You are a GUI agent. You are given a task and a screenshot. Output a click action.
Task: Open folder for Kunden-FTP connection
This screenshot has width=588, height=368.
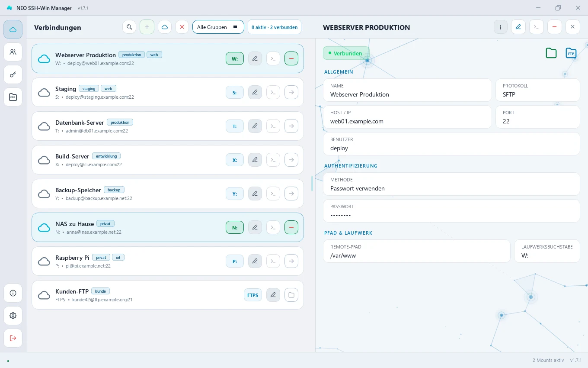pos(291,295)
